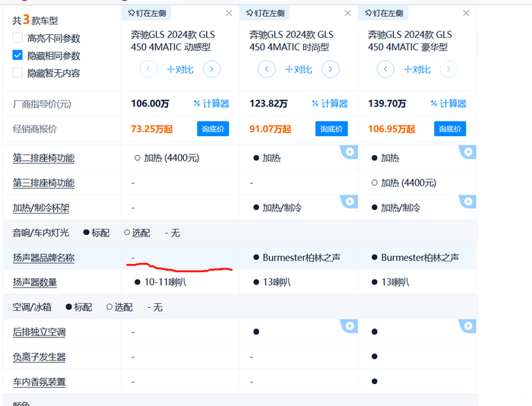The image size is (532, 406).
Task: Select the 奔驰GLS 2024款 时尚型 model title
Action: [x=291, y=41]
